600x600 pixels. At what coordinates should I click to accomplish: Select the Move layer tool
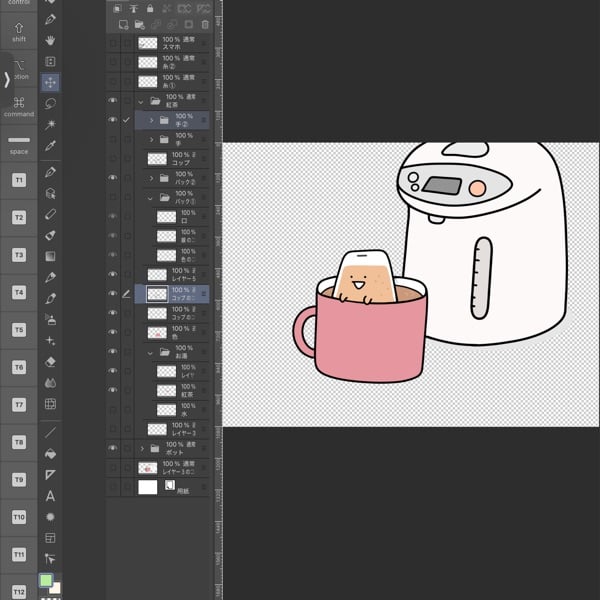click(51, 82)
